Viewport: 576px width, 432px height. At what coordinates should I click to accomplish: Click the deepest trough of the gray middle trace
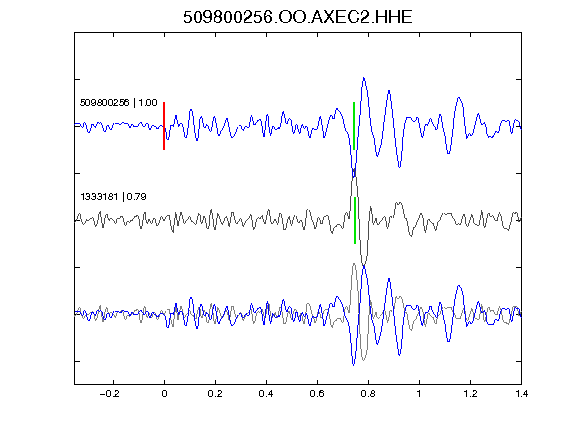click(364, 263)
